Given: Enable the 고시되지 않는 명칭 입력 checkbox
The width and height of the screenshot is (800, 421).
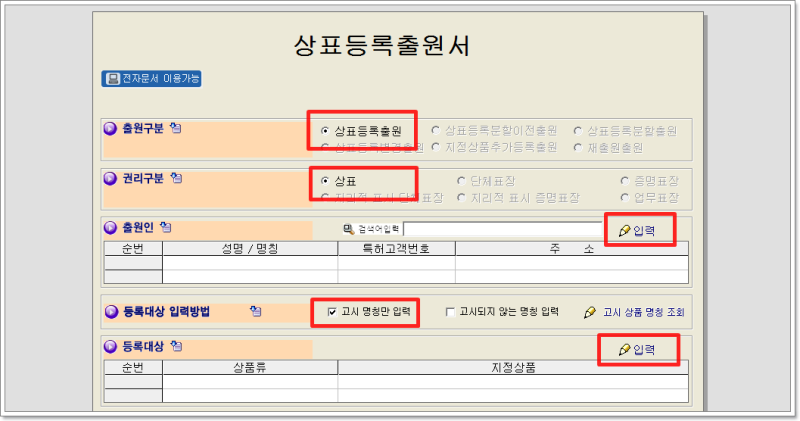Looking at the screenshot, I should 450,312.
